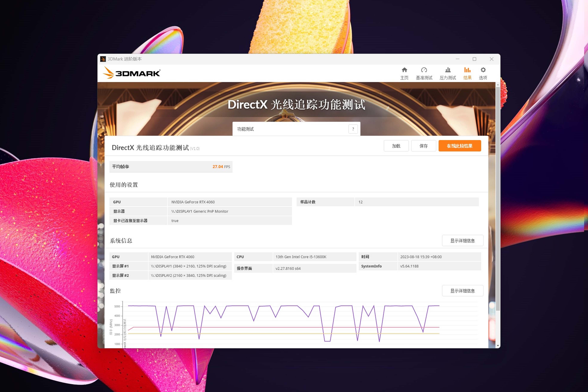
Task: Click the question mark help button
Action: click(353, 129)
